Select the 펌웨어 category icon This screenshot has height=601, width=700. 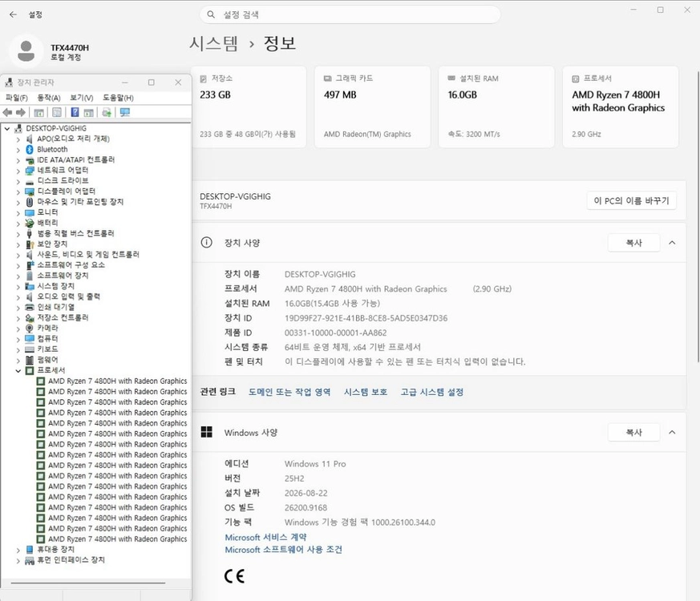point(30,360)
